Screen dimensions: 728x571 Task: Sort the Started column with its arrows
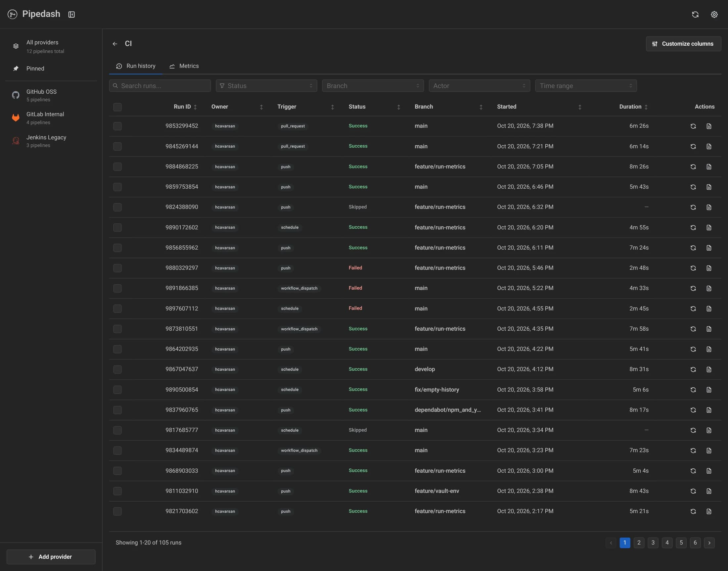click(580, 107)
